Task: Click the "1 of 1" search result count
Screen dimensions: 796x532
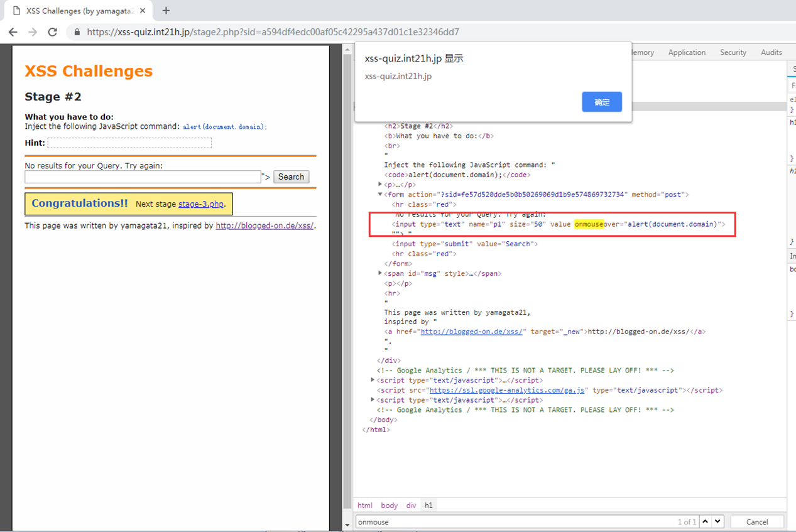Action: coord(687,522)
